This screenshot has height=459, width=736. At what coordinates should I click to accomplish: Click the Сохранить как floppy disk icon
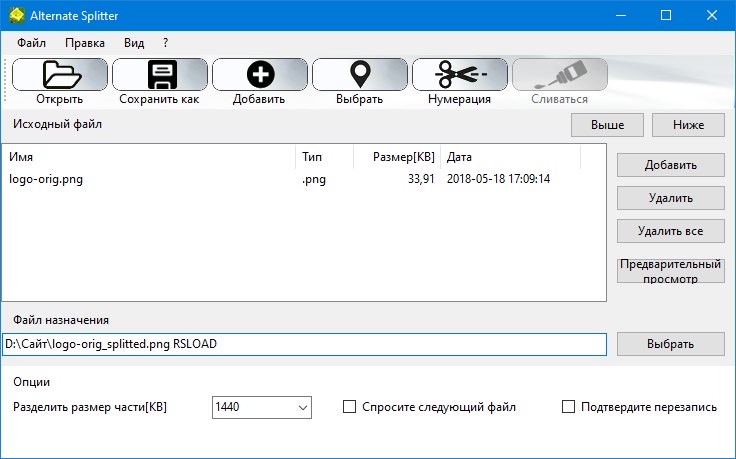(x=160, y=74)
